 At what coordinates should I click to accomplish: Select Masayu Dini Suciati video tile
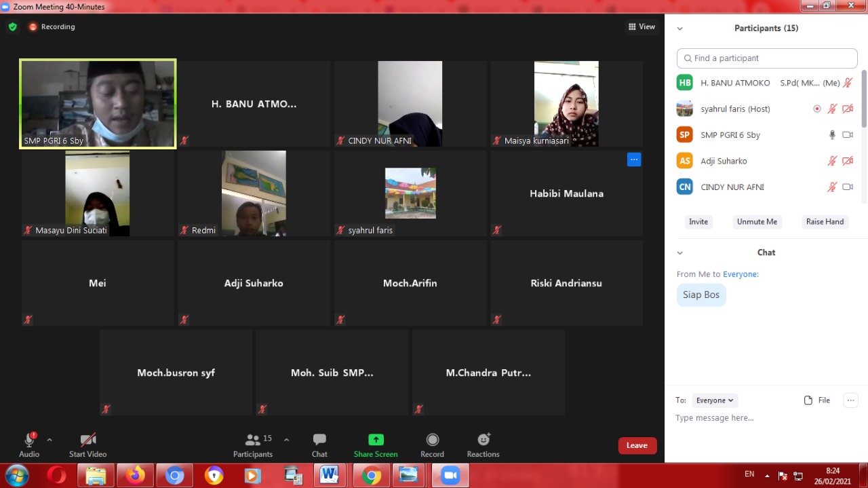click(98, 193)
